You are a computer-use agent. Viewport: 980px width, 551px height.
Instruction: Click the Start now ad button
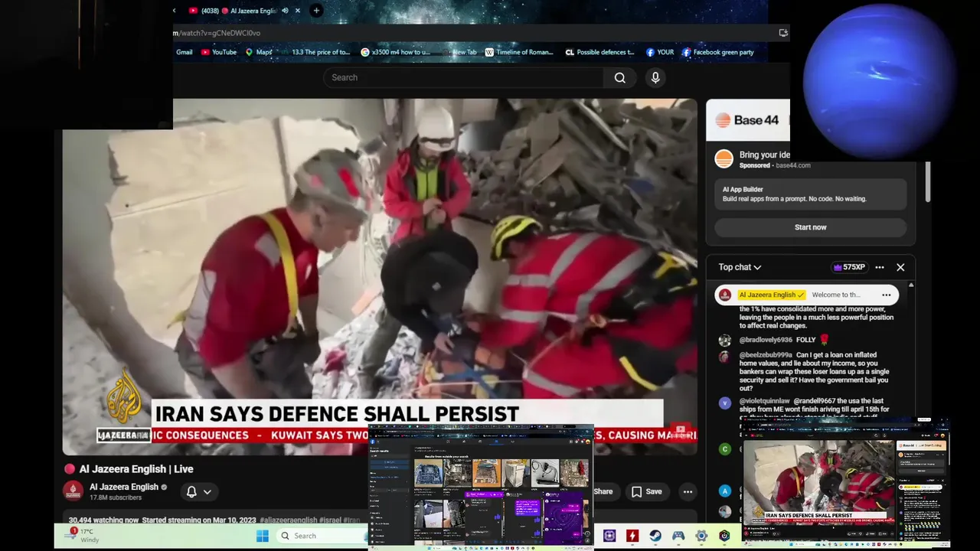click(810, 227)
